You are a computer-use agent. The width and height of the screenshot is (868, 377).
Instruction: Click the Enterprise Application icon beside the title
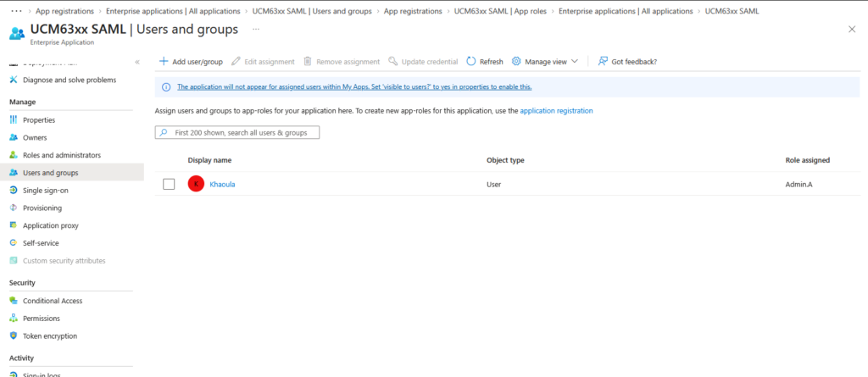point(17,33)
